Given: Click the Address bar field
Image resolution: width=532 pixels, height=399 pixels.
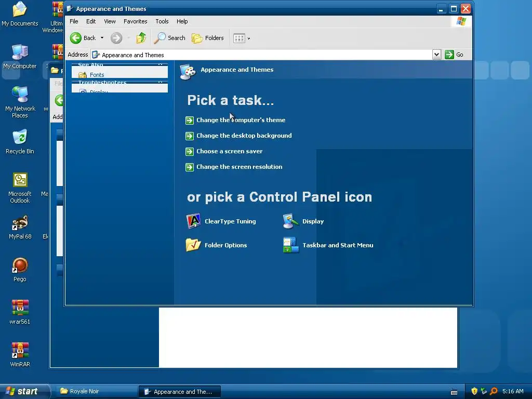Looking at the screenshot, I should pos(261,55).
